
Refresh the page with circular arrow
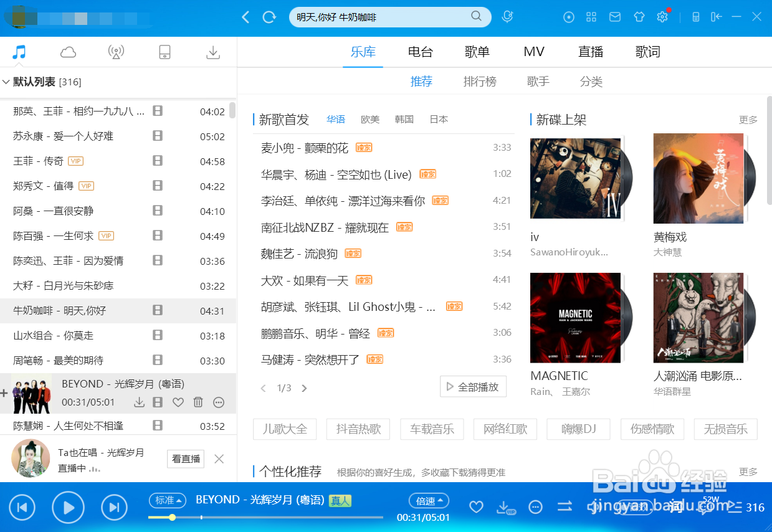269,17
